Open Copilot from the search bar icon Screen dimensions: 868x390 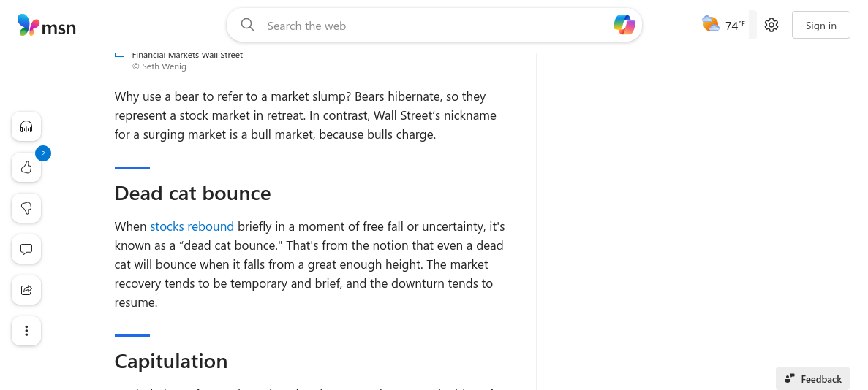point(624,25)
